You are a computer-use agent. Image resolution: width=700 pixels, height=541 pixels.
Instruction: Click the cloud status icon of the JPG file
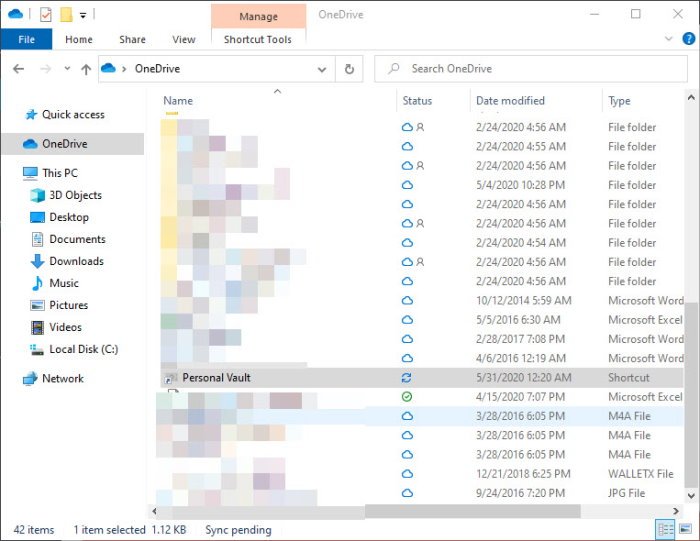click(x=407, y=493)
